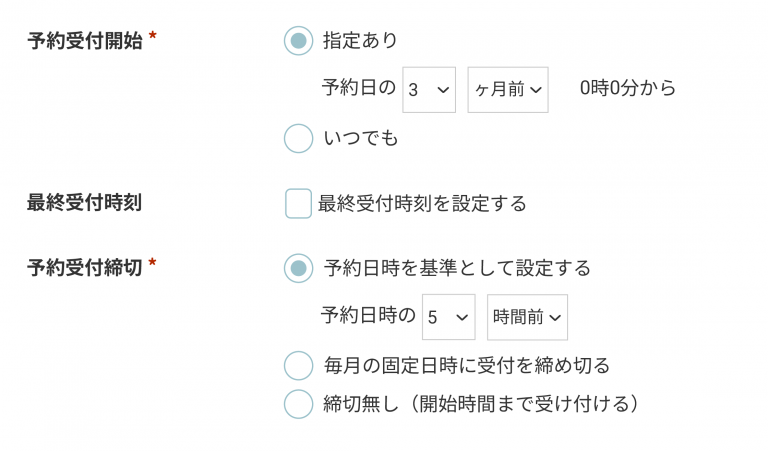Click the 最終受付時刻を設定する label text

pos(422,203)
